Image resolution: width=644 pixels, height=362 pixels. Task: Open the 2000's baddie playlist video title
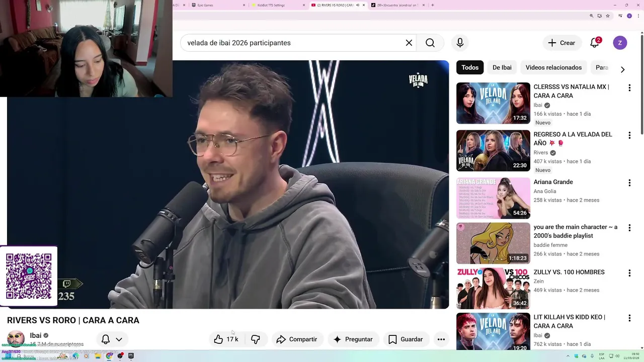point(575,231)
